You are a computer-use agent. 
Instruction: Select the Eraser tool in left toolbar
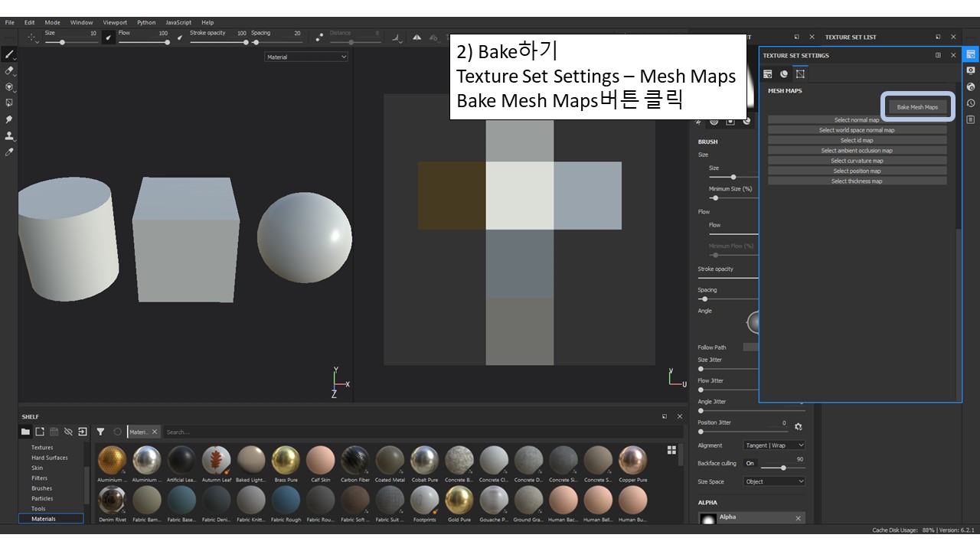point(9,70)
